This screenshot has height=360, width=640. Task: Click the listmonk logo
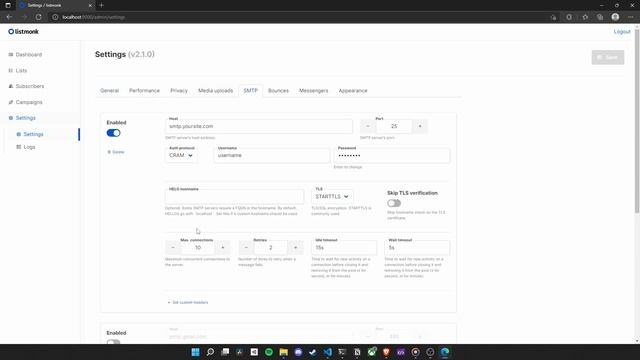(23, 31)
